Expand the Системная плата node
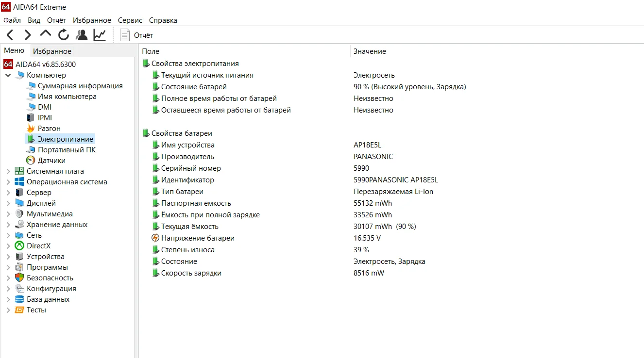Image resolution: width=644 pixels, height=358 pixels. 8,171
